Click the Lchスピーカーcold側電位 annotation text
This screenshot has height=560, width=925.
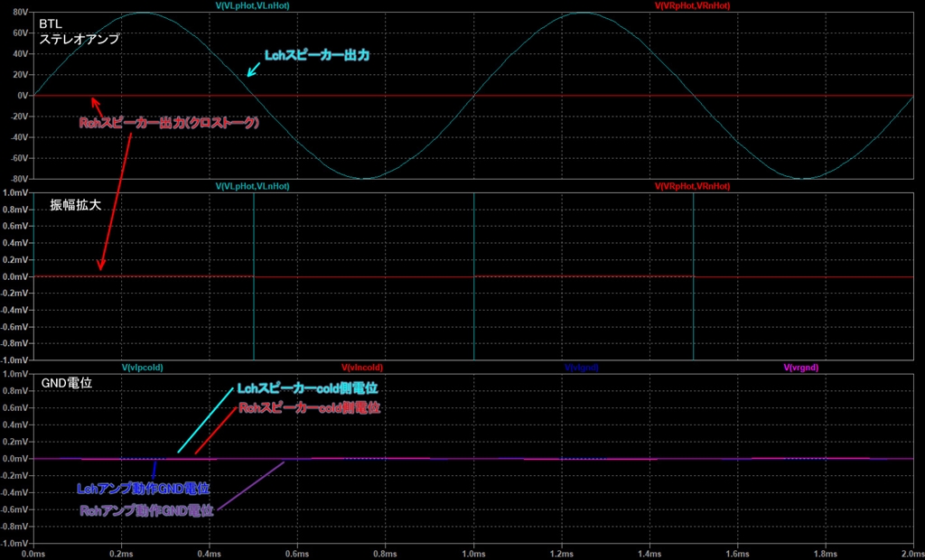pyautogui.click(x=307, y=389)
